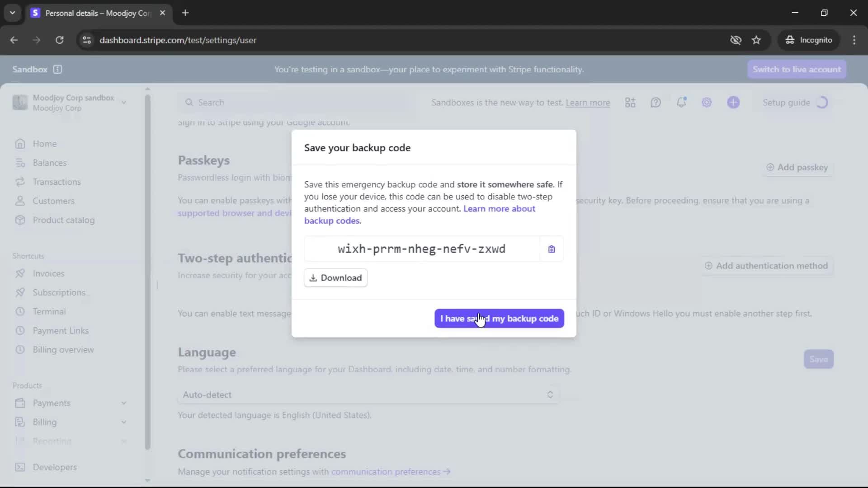This screenshot has height=488, width=868.
Task: Open the Auto-detect language dropdown
Action: coord(368,394)
